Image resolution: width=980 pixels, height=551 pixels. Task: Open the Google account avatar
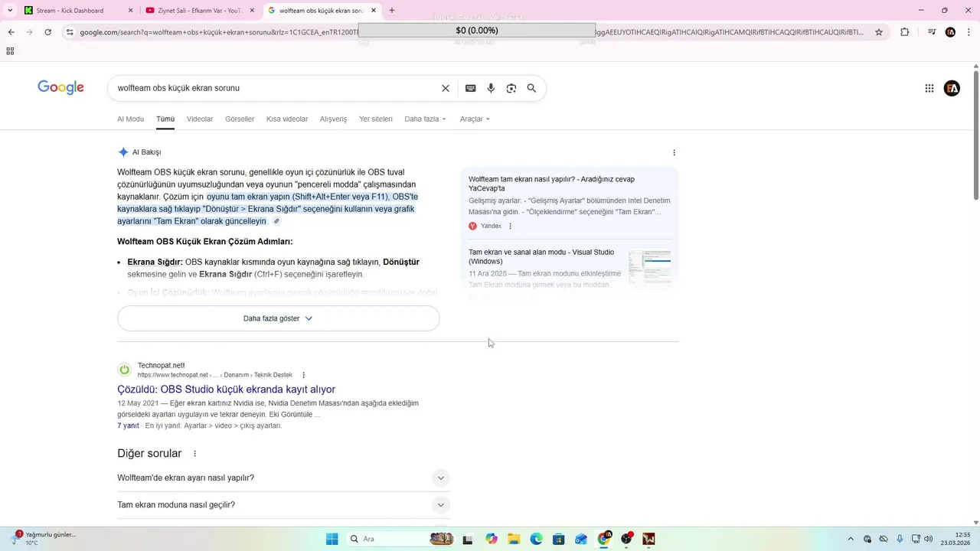tap(952, 88)
